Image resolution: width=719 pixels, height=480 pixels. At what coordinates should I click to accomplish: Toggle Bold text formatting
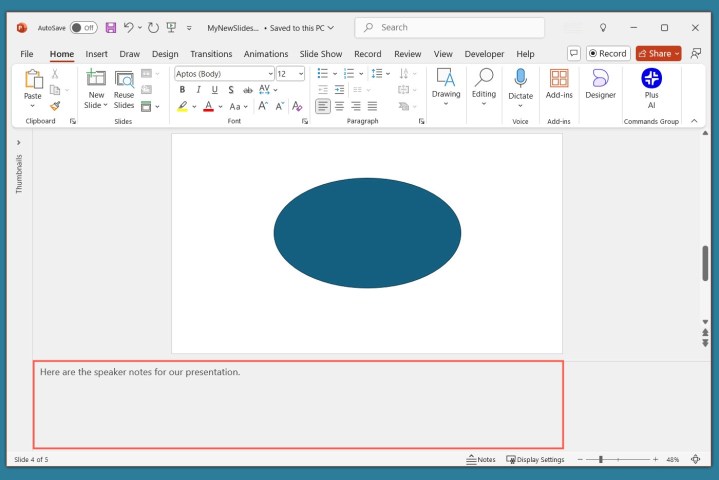point(181,90)
